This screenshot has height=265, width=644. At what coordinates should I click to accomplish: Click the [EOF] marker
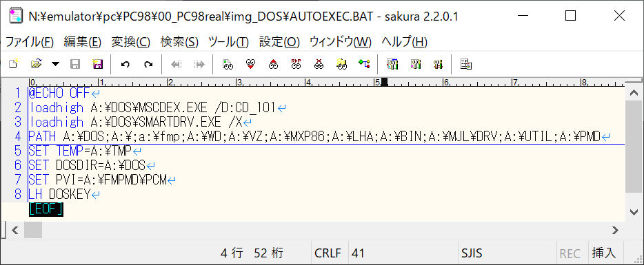tap(46, 209)
